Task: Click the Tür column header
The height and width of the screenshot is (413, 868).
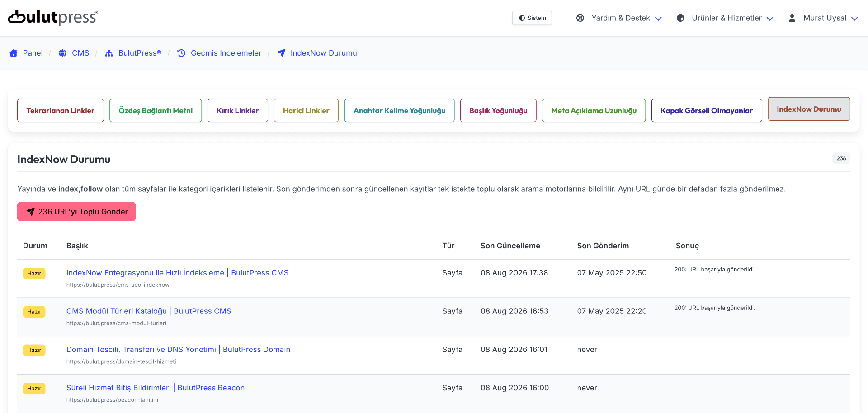Action: (x=448, y=246)
